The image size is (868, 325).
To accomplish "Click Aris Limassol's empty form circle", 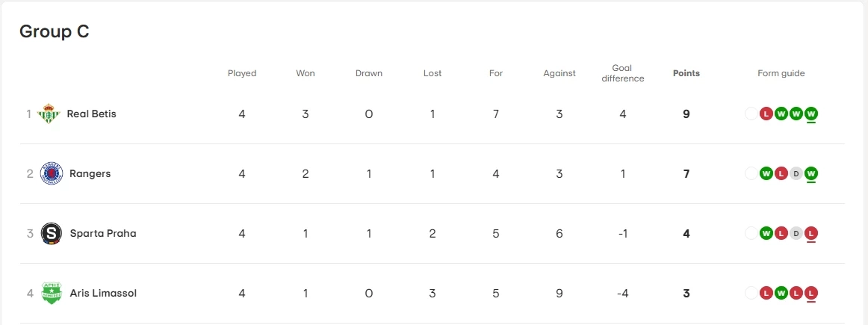I will tap(751, 294).
